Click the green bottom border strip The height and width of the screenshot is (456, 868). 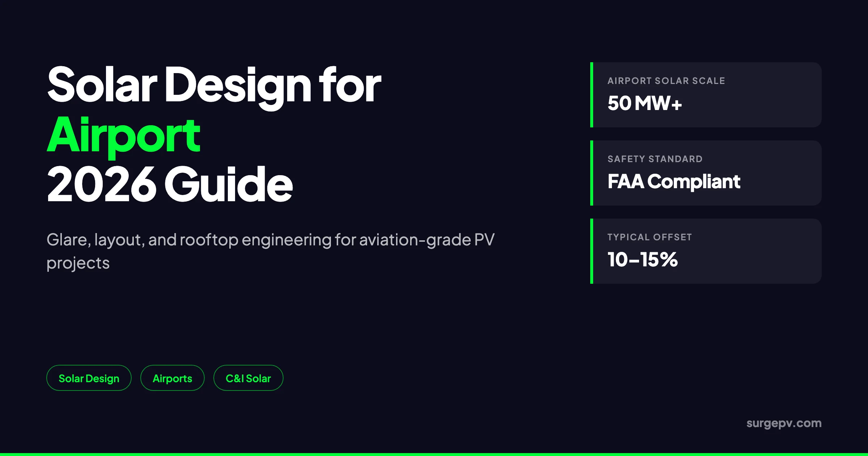434,455
